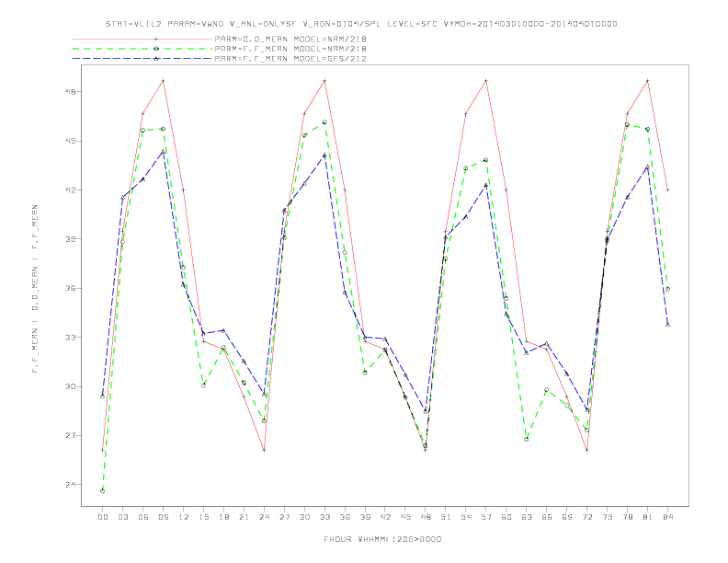The height and width of the screenshot is (563, 728).
Task: Click the x-axis tick label 60
Action: pyautogui.click(x=506, y=517)
